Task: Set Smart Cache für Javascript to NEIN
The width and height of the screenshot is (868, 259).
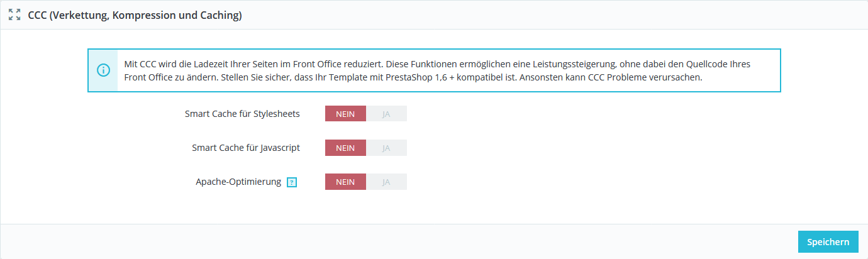Action: pos(345,148)
